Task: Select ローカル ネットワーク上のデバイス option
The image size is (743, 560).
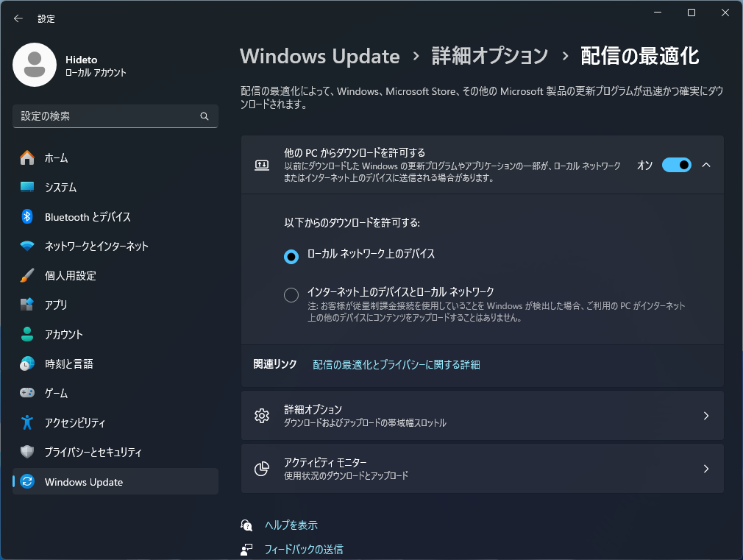Action: (x=291, y=256)
